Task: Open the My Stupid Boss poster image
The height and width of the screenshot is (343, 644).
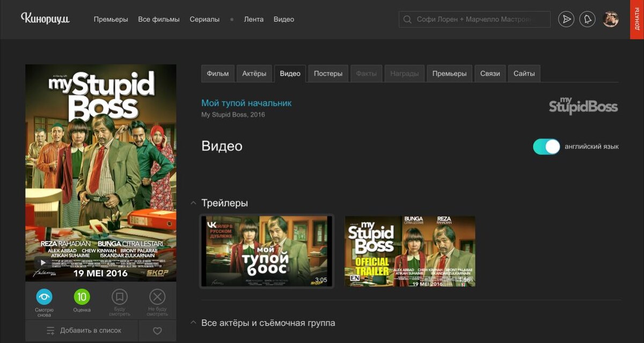Action: tap(101, 173)
